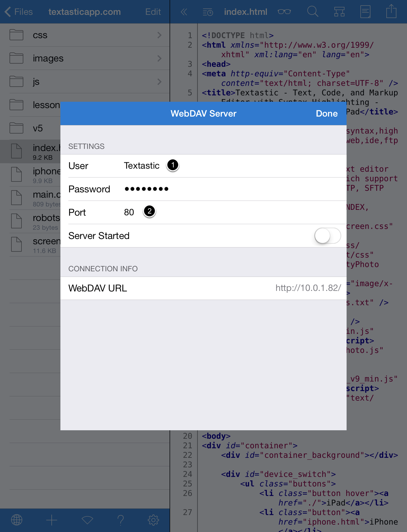Click the meta http-equiv line 4
Screen dimensions: 407x532
pos(300,78)
